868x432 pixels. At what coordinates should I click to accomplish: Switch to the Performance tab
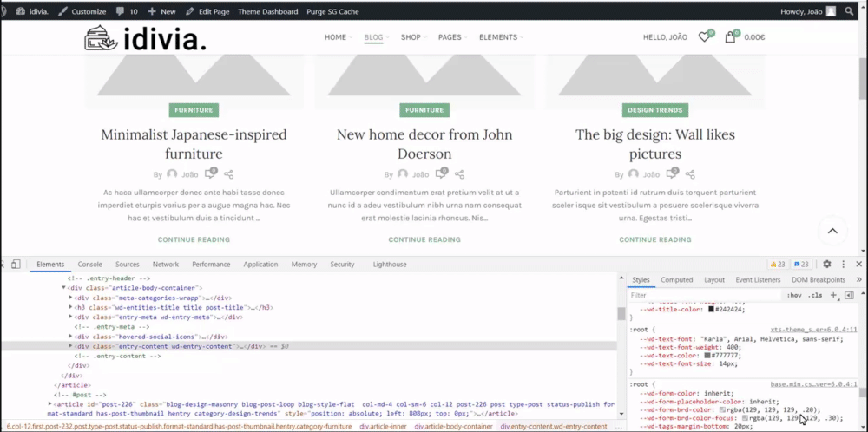211,265
